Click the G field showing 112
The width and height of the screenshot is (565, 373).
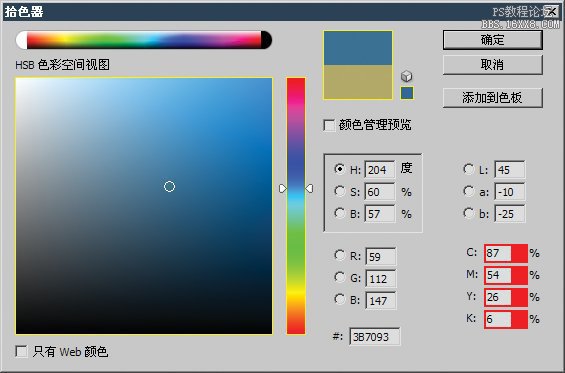point(381,278)
